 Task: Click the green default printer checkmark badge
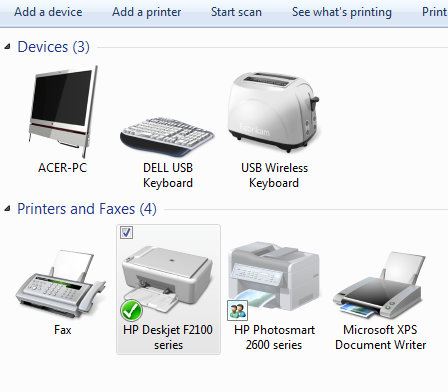(x=131, y=311)
